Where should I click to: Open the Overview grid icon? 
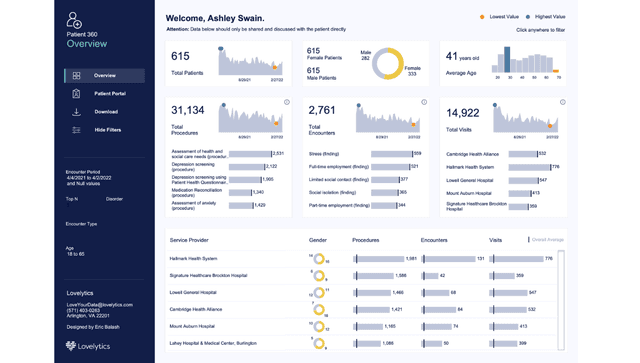click(76, 76)
